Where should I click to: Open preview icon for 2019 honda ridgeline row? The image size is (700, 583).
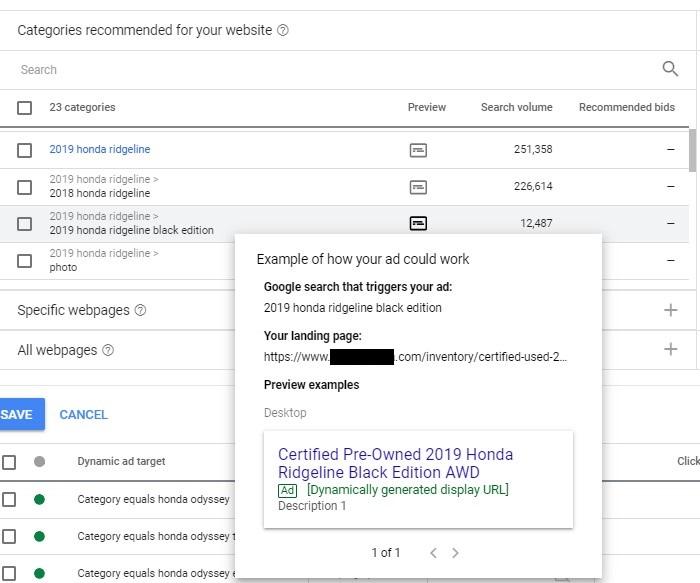(418, 150)
